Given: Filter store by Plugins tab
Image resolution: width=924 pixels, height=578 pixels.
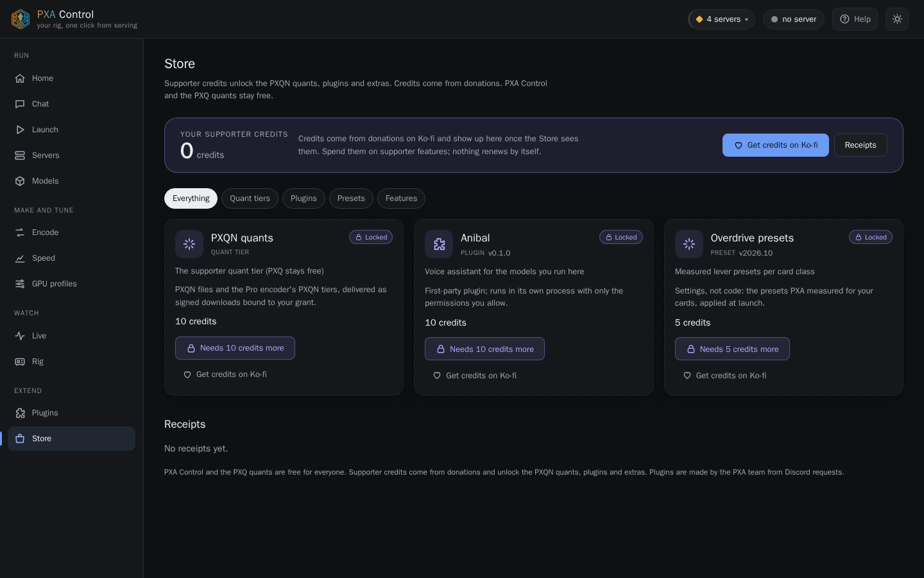Looking at the screenshot, I should (304, 198).
